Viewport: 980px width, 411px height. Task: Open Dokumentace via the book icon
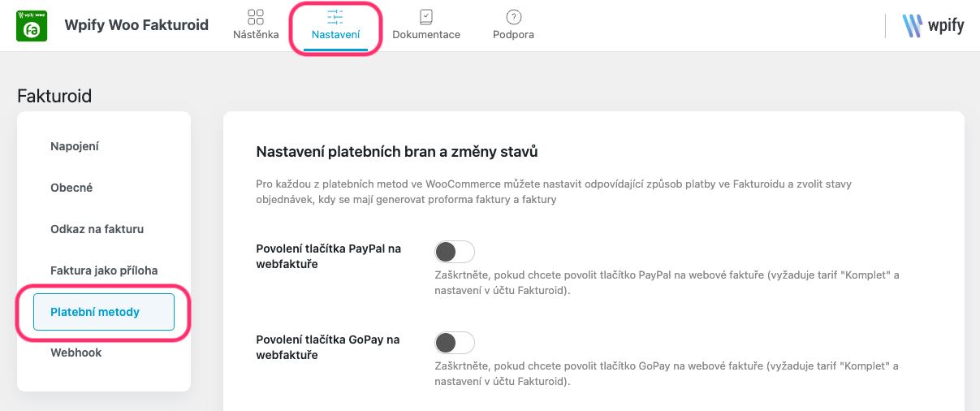pos(426,17)
